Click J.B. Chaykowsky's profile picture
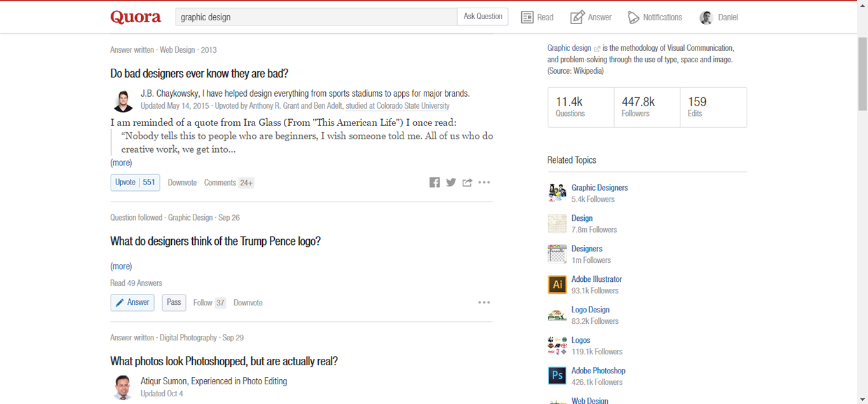Viewport: 868px width, 404px height. coord(123,101)
